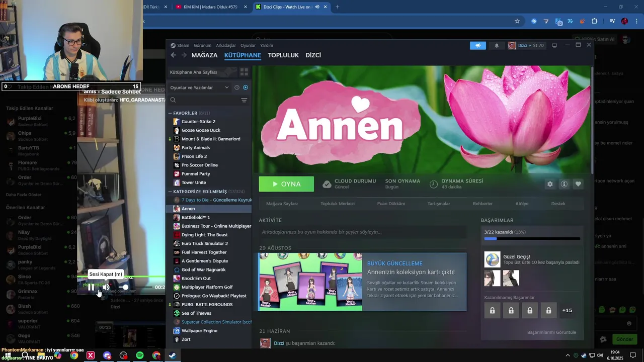
Task: Open the Mağaza Sayfası link
Action: [x=282, y=204]
